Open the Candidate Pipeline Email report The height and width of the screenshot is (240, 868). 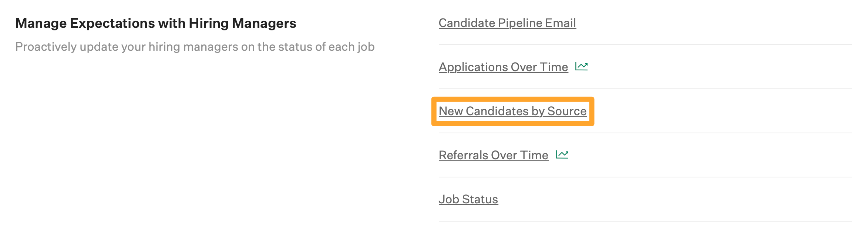point(507,23)
